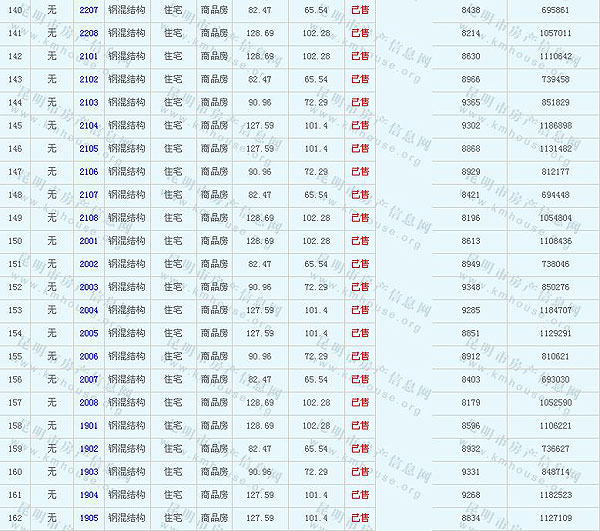The height and width of the screenshot is (531, 600).
Task: Select the 2001 room link
Action: point(89,241)
